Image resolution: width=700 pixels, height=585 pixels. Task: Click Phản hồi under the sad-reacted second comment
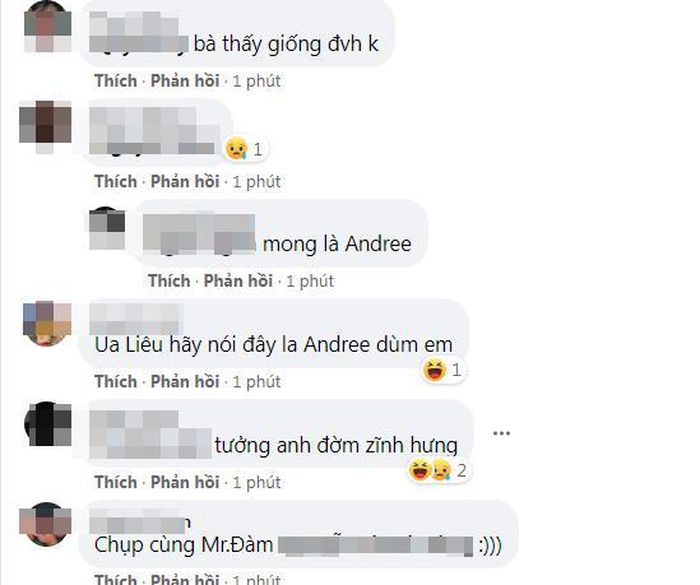[x=185, y=181]
